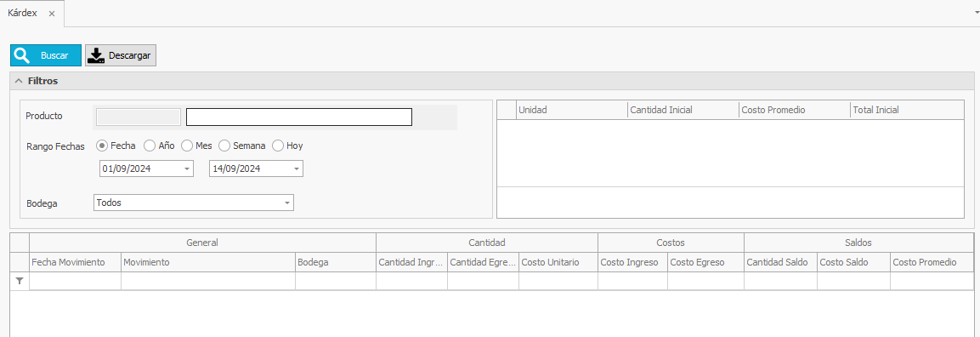Focus the Producto name input field
Viewport: 980px width, 337px height.
(x=298, y=117)
